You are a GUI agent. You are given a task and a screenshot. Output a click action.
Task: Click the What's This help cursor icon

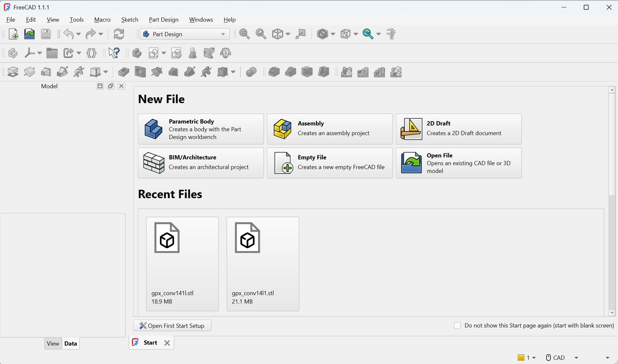(114, 53)
